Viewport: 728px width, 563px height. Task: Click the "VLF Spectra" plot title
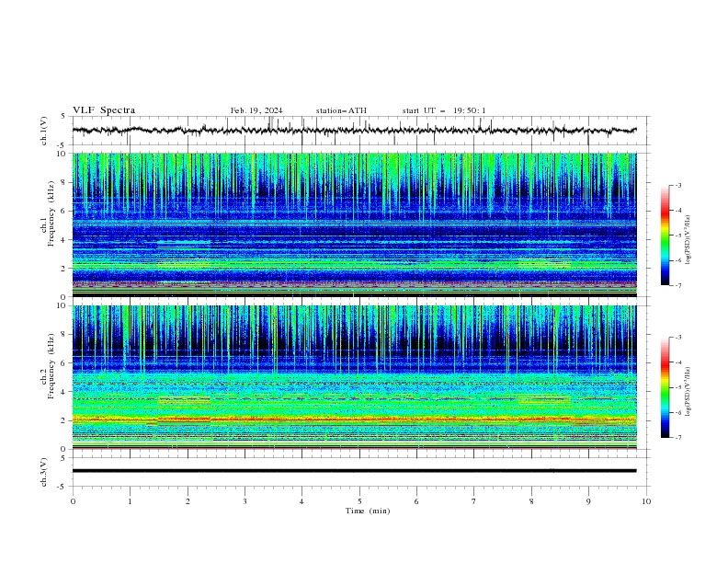coord(104,110)
